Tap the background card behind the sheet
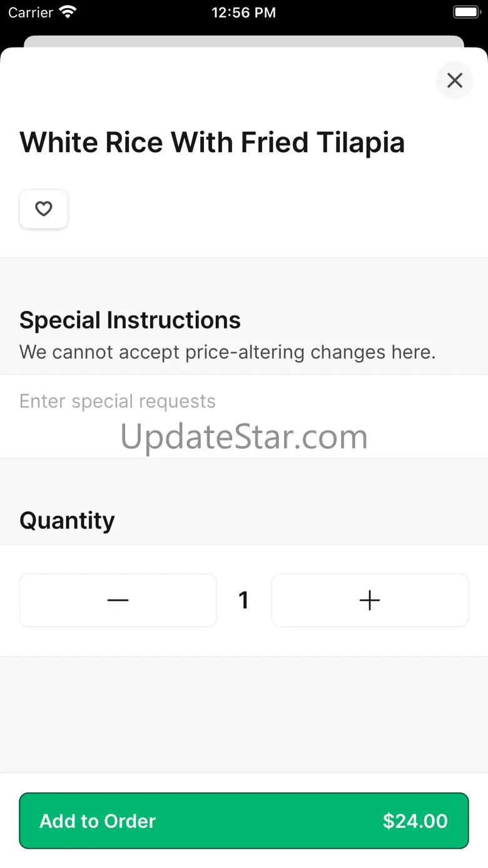488x868 pixels. (244, 41)
